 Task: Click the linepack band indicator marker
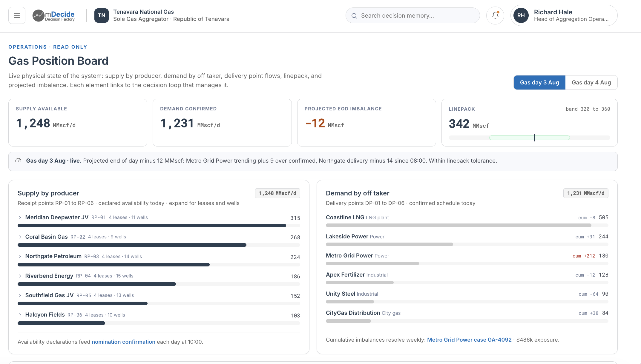(534, 138)
